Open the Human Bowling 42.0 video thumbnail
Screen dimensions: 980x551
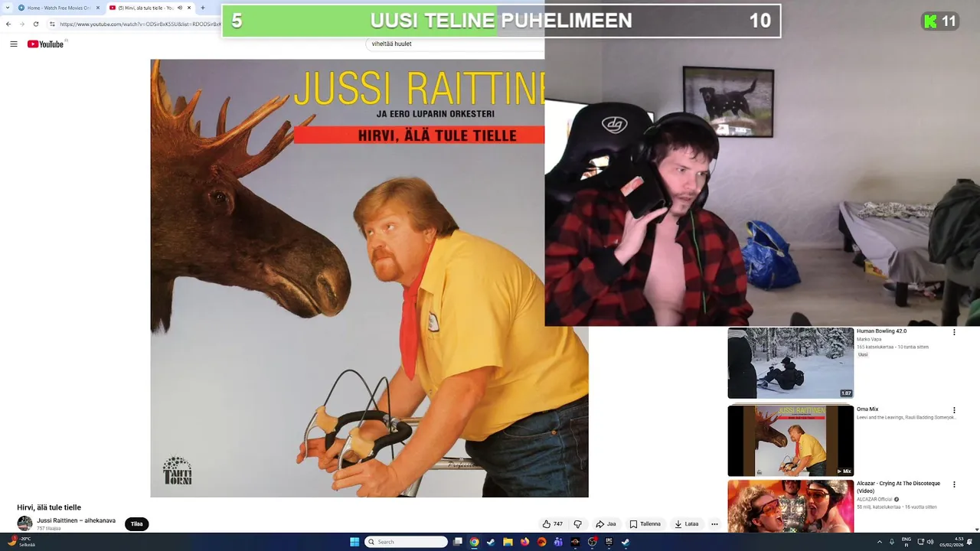pyautogui.click(x=790, y=364)
